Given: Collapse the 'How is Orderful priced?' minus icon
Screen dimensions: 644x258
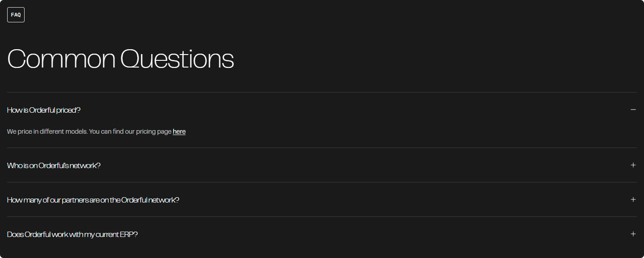Looking at the screenshot, I should (x=633, y=110).
